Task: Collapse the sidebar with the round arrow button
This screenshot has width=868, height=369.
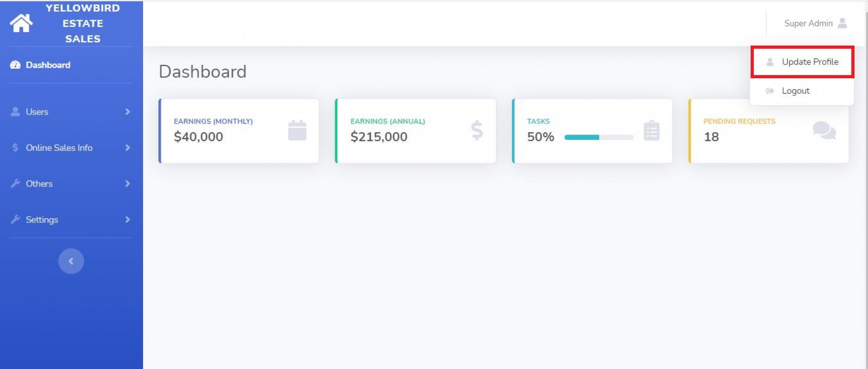Action: click(71, 261)
